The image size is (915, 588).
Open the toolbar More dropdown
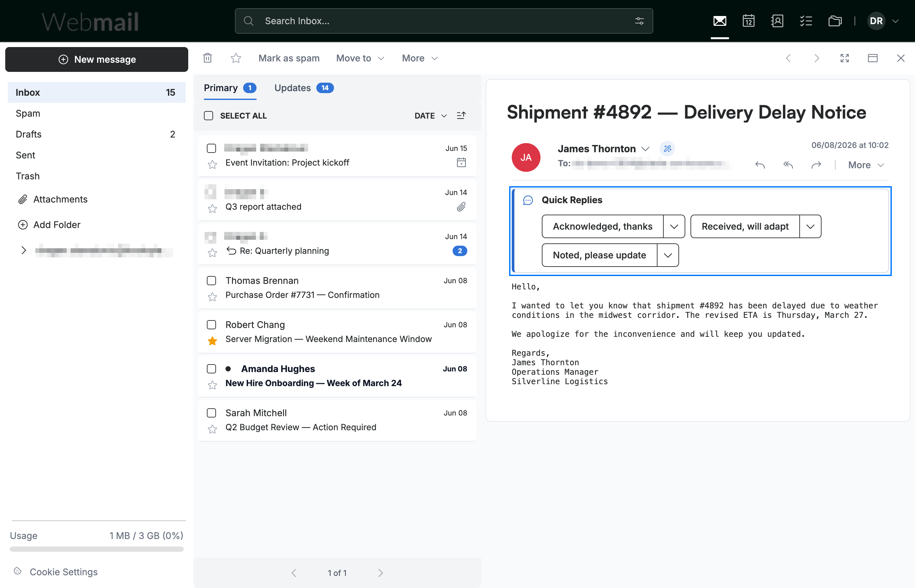click(x=420, y=58)
